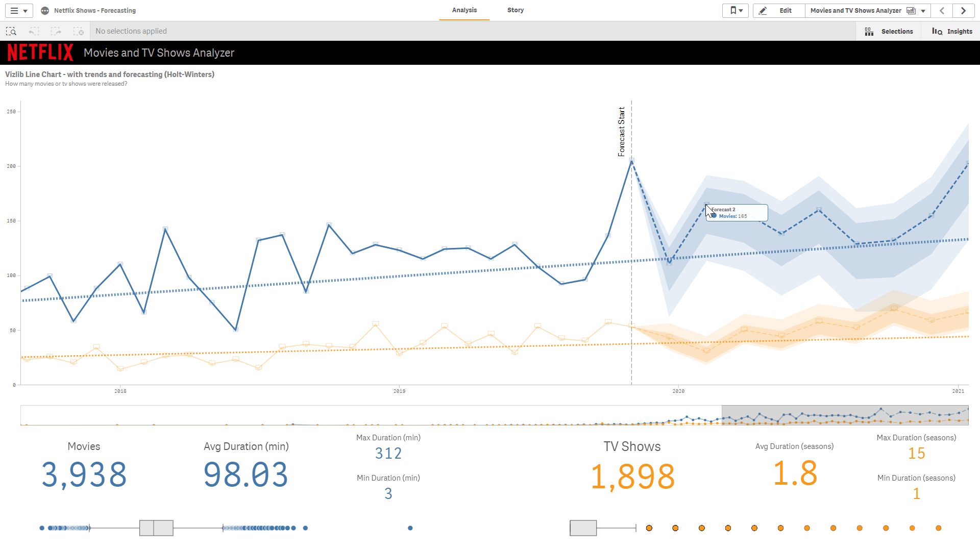Click the TV shows seasons box plot box
Screen dimensions: 980x551
(x=583, y=528)
